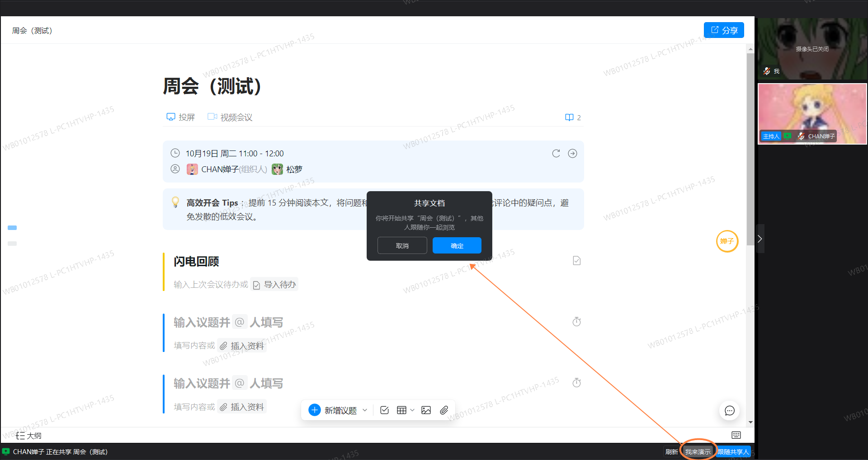Viewport: 868px width, 460px height.
Task: Open the 分享 share dialog
Action: 723,30
